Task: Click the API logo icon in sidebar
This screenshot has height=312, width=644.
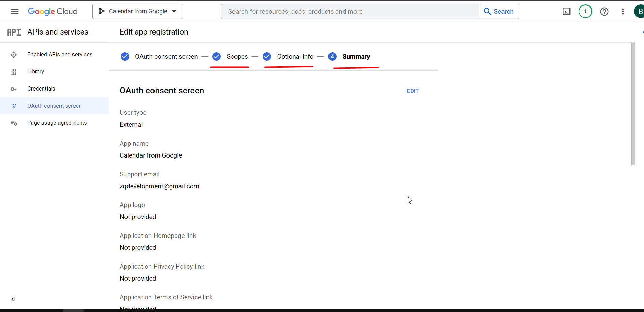Action: pyautogui.click(x=14, y=32)
